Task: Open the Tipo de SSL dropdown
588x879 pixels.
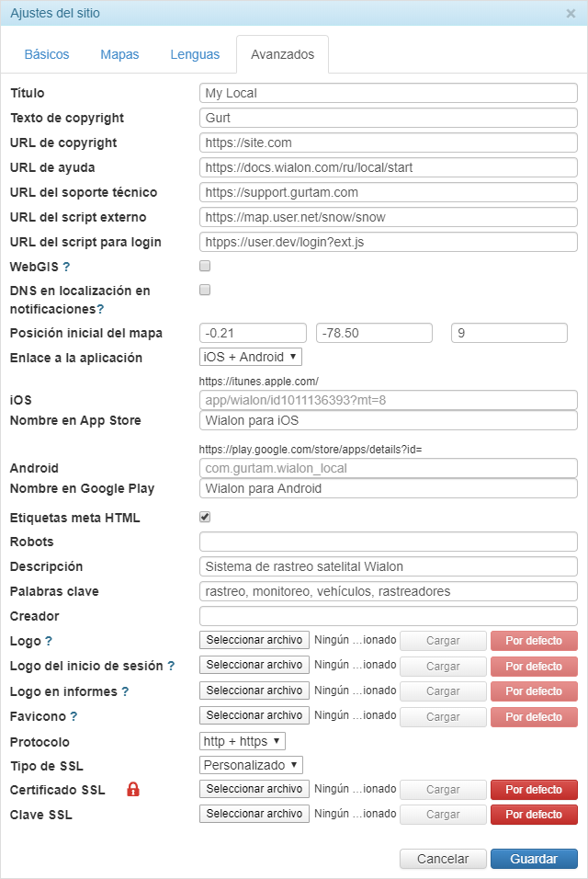Action: 251,764
